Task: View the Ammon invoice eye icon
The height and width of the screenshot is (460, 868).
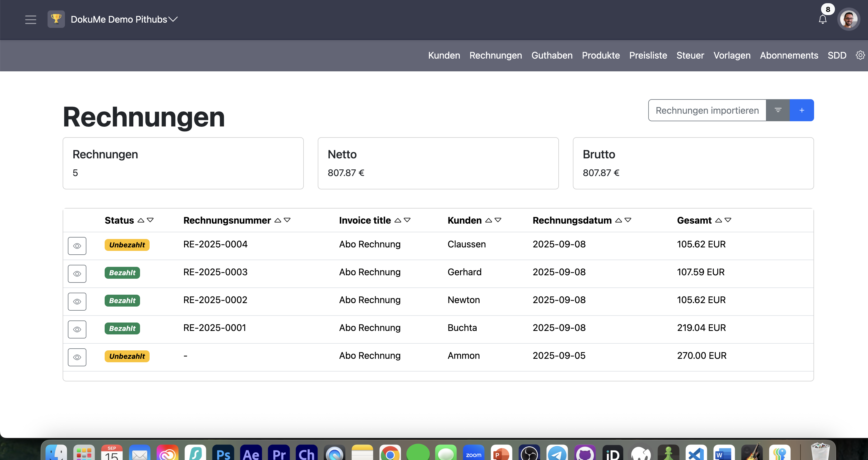Action: tap(77, 357)
